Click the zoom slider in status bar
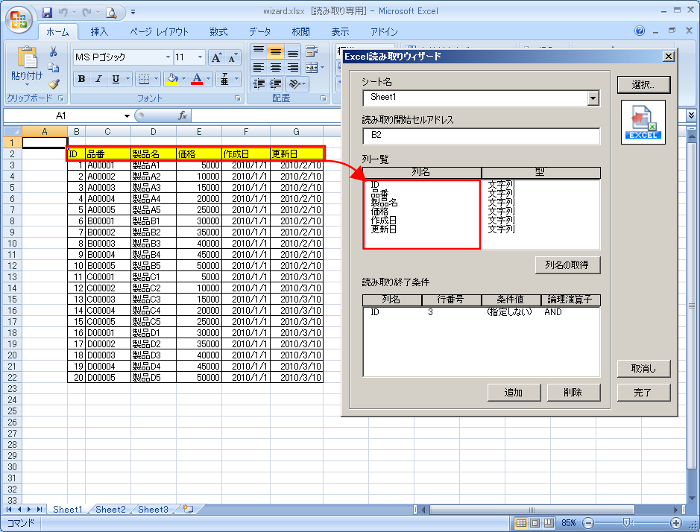The image size is (700, 532). pyautogui.click(x=626, y=523)
